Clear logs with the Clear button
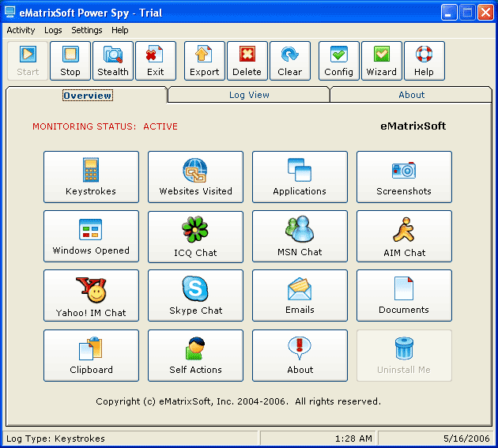 pyautogui.click(x=289, y=61)
